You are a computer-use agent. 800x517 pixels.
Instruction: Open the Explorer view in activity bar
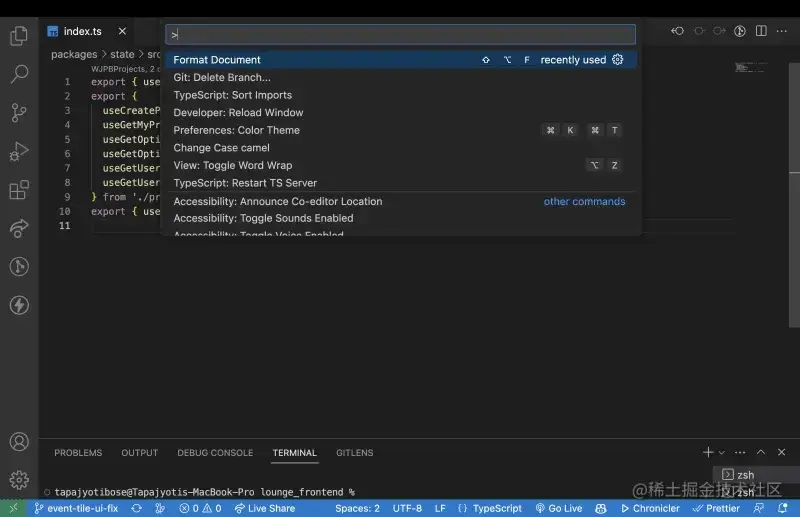pyautogui.click(x=19, y=36)
